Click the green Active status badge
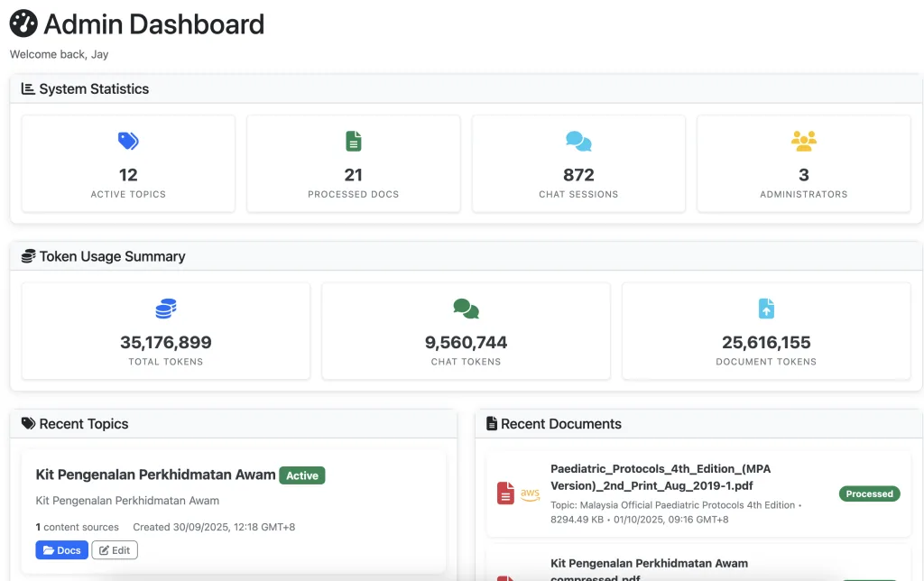924x581 pixels. point(302,475)
